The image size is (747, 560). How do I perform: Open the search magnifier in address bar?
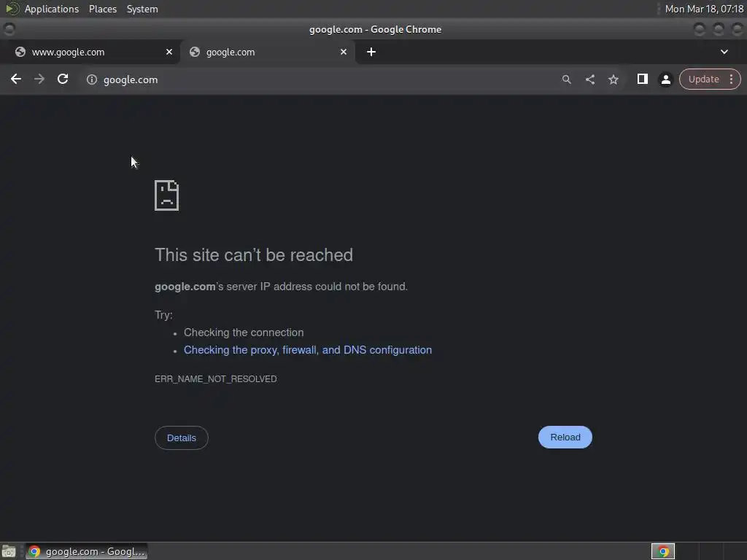[566, 79]
